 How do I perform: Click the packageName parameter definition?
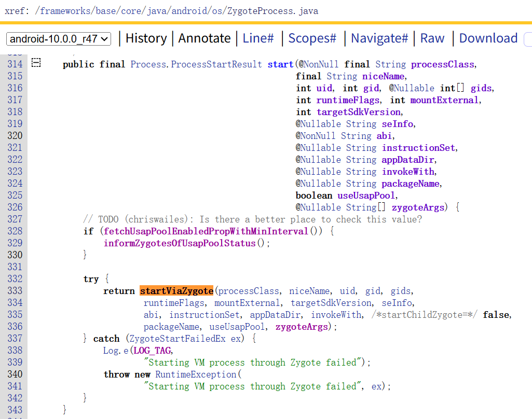pos(411,184)
